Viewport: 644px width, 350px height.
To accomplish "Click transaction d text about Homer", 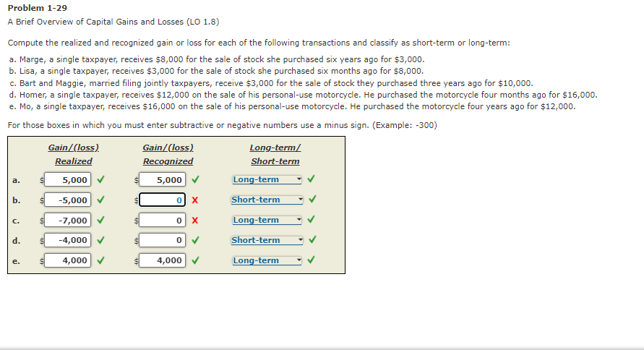I will (x=303, y=95).
